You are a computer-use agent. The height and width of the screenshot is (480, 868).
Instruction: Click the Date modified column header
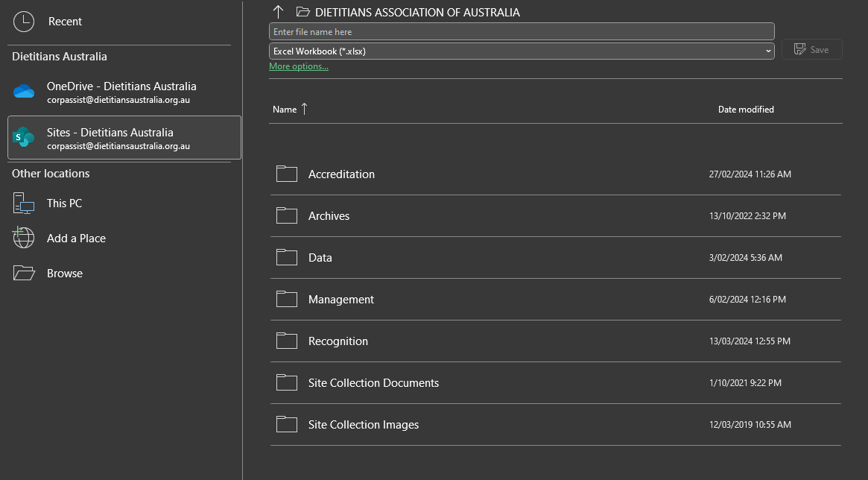746,109
